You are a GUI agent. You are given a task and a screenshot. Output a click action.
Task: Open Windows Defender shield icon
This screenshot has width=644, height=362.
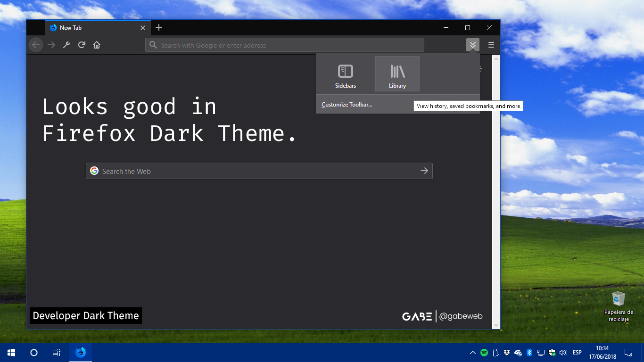point(552,353)
